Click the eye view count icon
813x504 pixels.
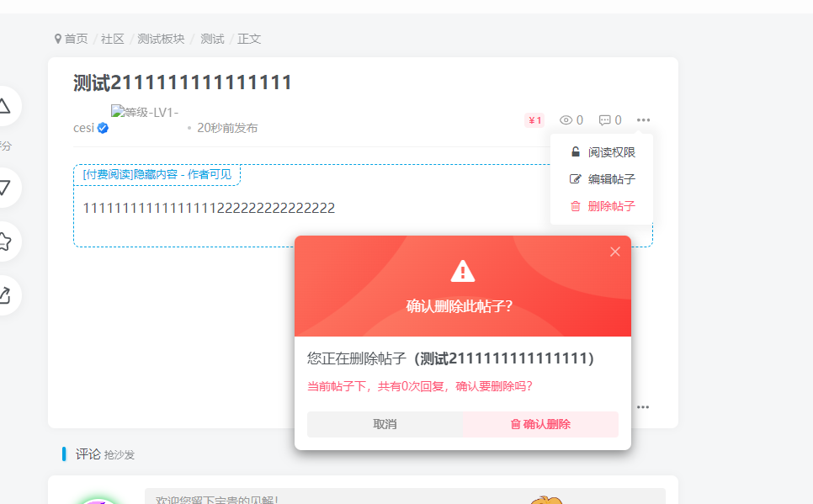[x=566, y=119]
